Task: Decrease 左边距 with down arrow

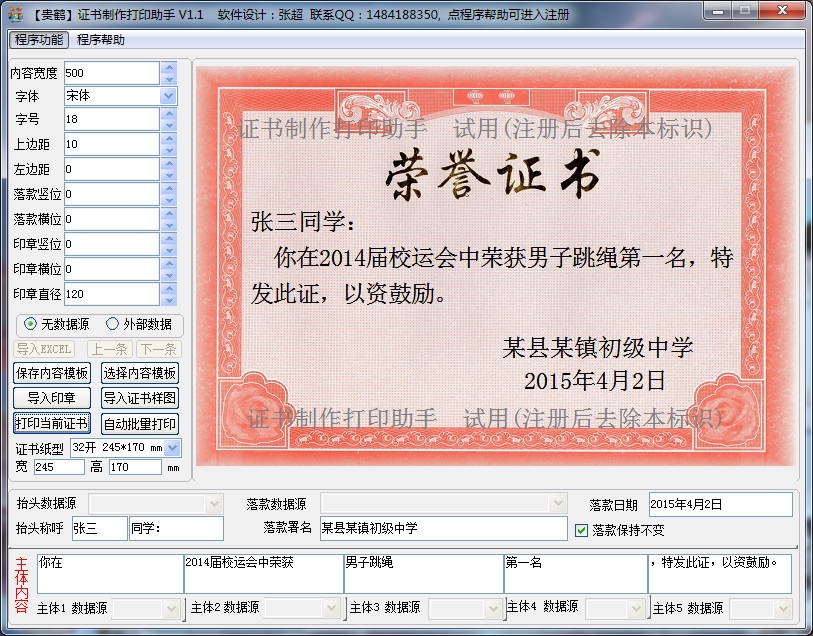Action: pos(169,175)
